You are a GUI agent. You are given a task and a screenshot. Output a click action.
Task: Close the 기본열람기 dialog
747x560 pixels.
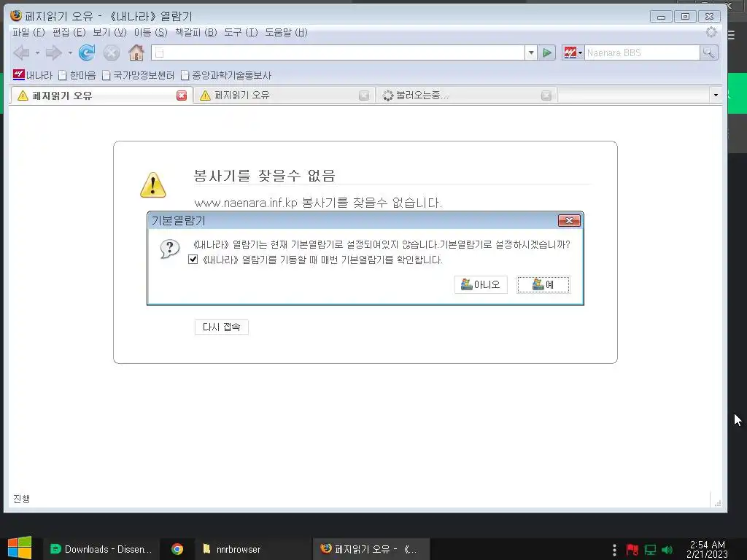[569, 220]
